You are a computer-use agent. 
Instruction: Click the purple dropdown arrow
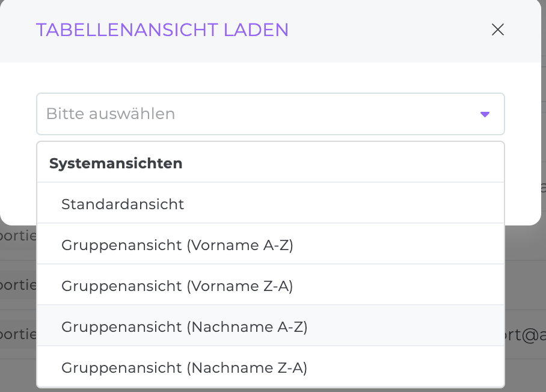point(485,114)
